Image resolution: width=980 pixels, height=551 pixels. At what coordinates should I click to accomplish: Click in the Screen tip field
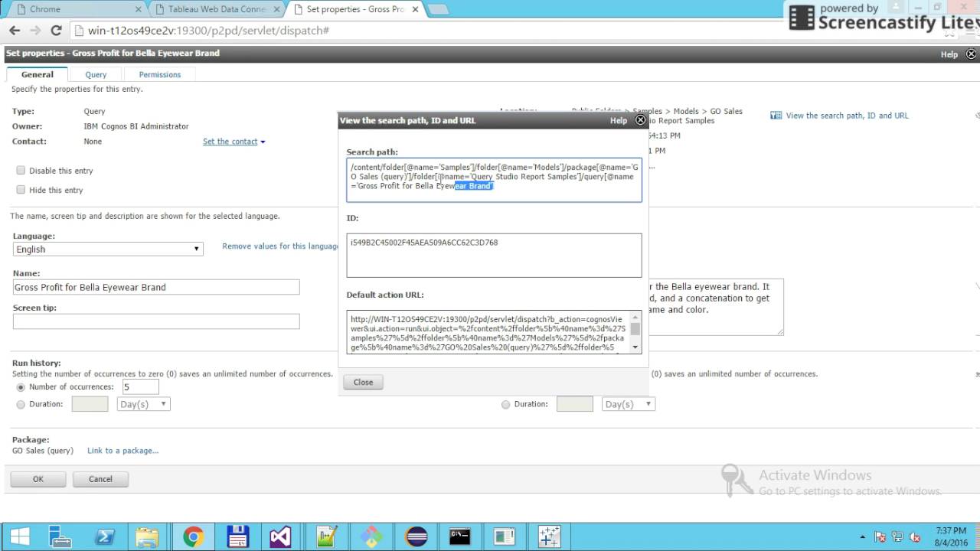(x=156, y=321)
